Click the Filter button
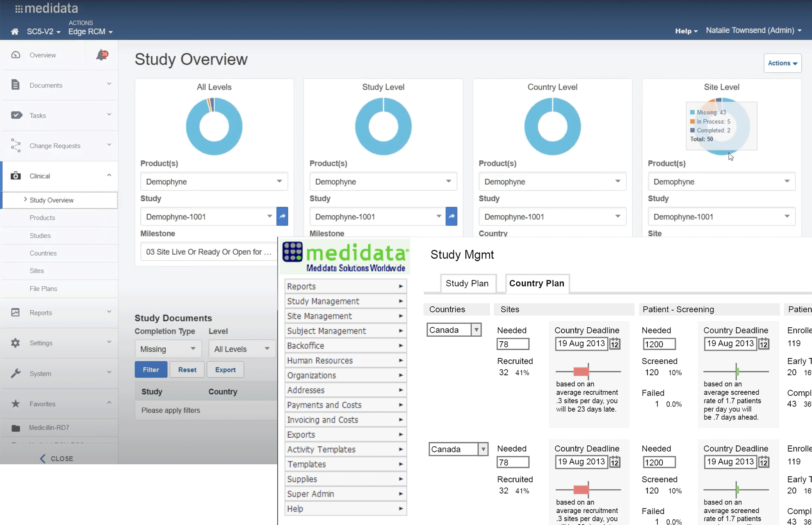Image resolution: width=812 pixels, height=525 pixels. click(151, 370)
